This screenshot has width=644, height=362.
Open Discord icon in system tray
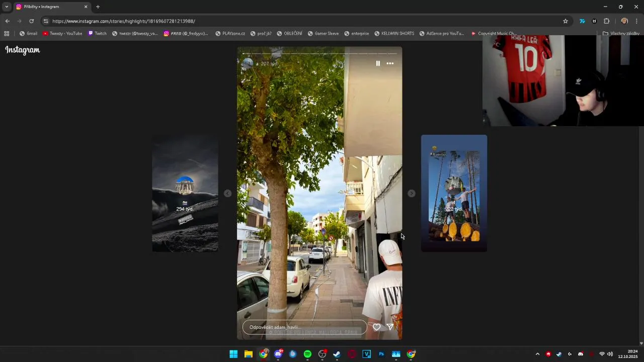581,354
